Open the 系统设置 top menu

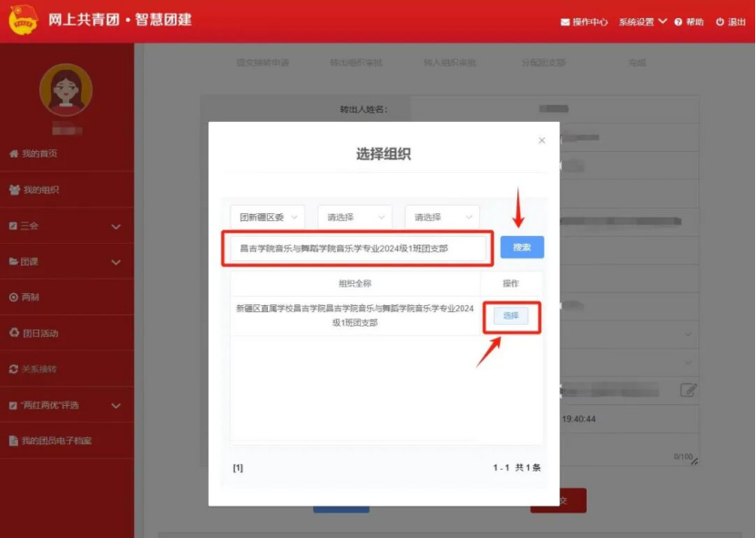click(x=642, y=22)
